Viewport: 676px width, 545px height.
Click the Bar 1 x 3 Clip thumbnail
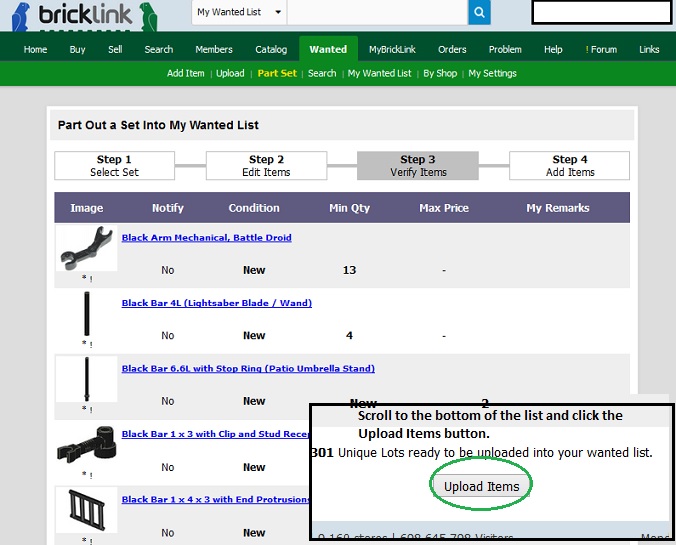[x=87, y=445]
